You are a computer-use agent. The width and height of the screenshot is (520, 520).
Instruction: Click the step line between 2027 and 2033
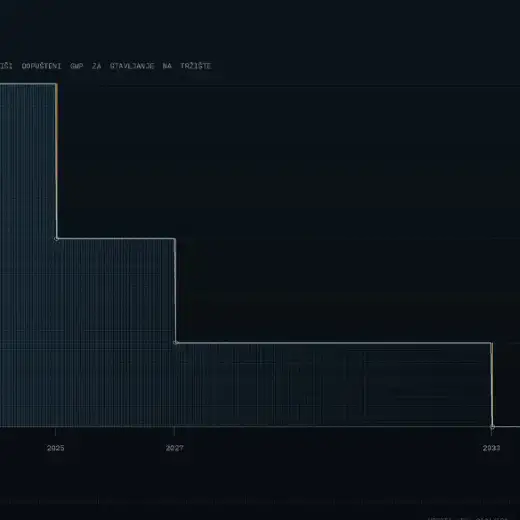(334, 343)
